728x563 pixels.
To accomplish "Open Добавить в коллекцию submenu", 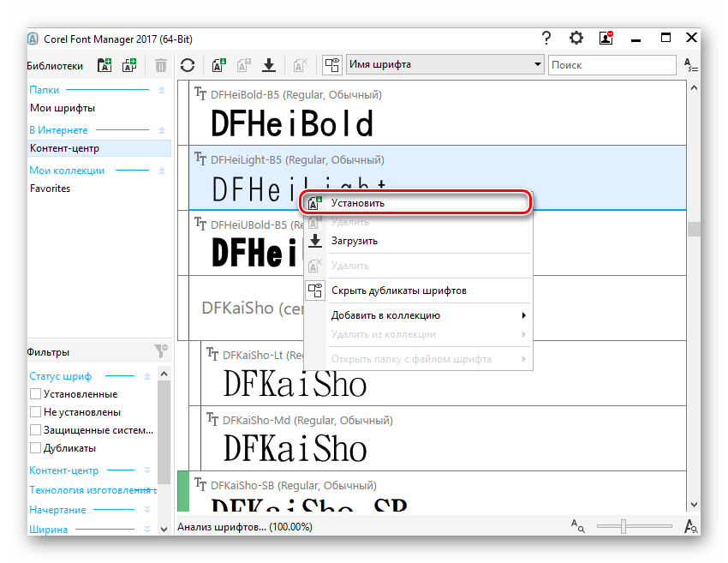I will point(418,315).
